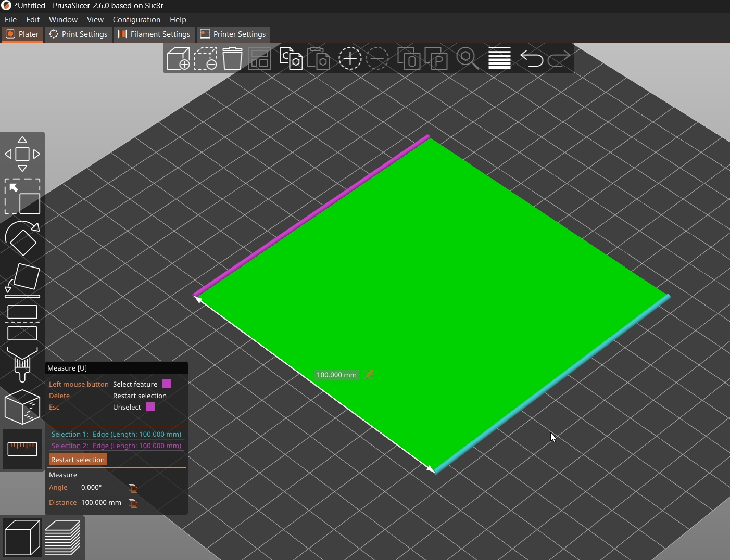Select the Place on face tool
730x560 pixels.
tap(22, 281)
